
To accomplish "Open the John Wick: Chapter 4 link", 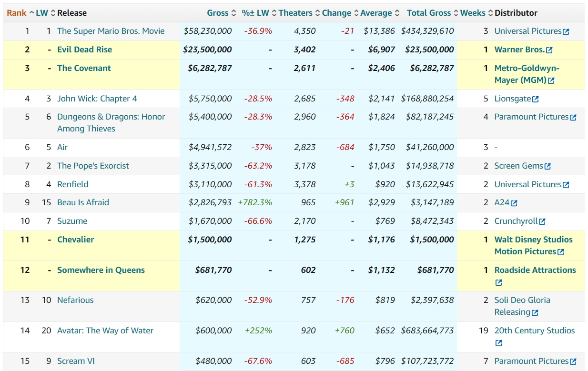I will [97, 99].
